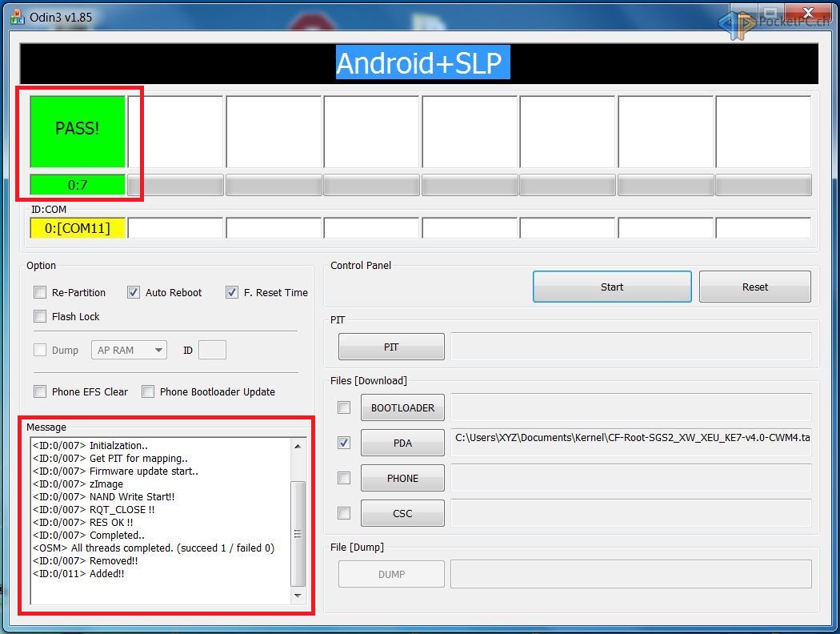Click the BOOTLOADER file button
The image size is (840, 634).
tap(403, 407)
